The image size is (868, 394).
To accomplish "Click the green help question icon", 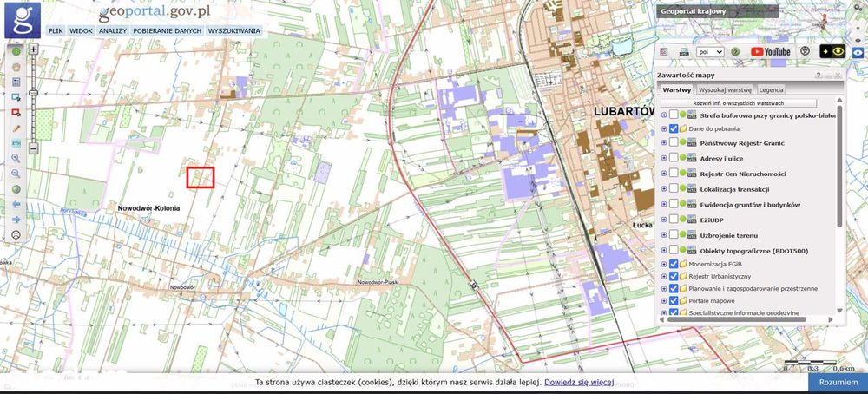I will pyautogui.click(x=735, y=51).
